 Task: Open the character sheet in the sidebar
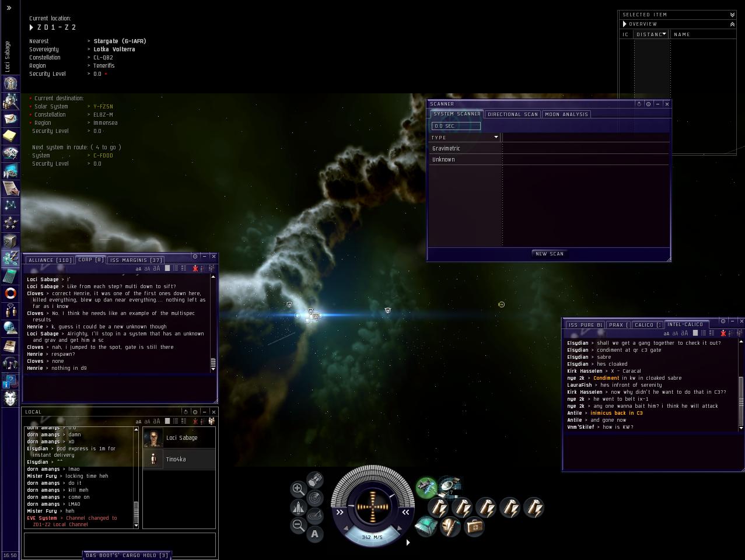pos(11,83)
